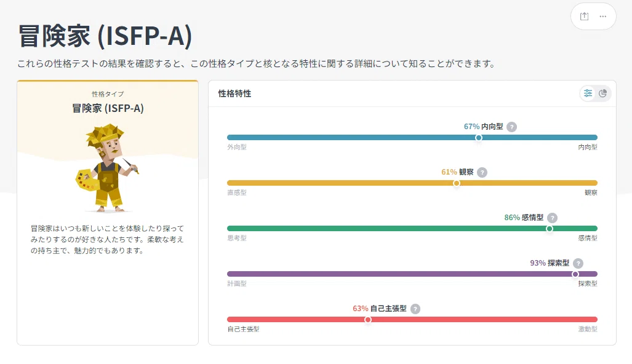Open the three-dots more options menu

point(602,17)
